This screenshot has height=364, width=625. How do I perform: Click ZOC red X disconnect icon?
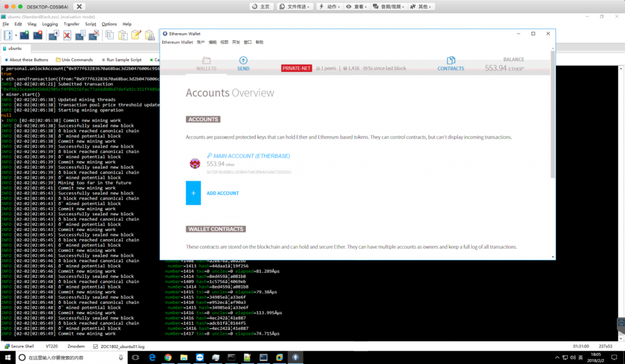(x=67, y=35)
